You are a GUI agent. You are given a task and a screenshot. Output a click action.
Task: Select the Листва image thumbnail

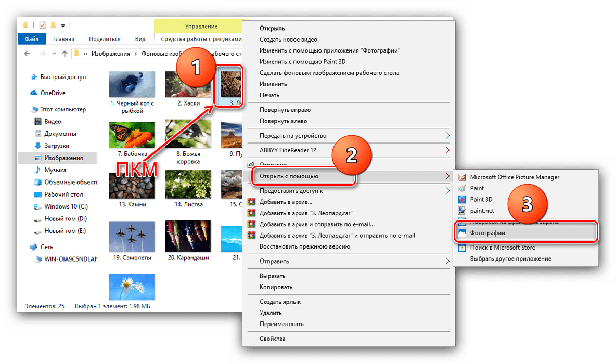(188, 185)
